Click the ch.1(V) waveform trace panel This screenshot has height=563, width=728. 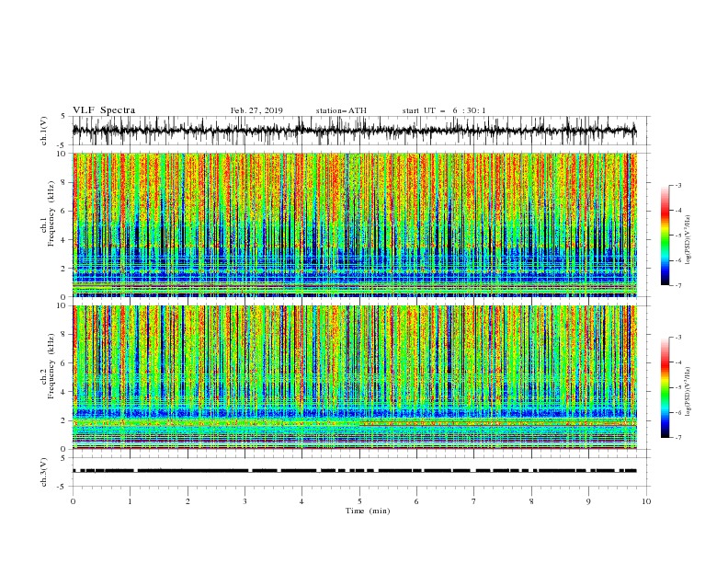pyautogui.click(x=360, y=131)
